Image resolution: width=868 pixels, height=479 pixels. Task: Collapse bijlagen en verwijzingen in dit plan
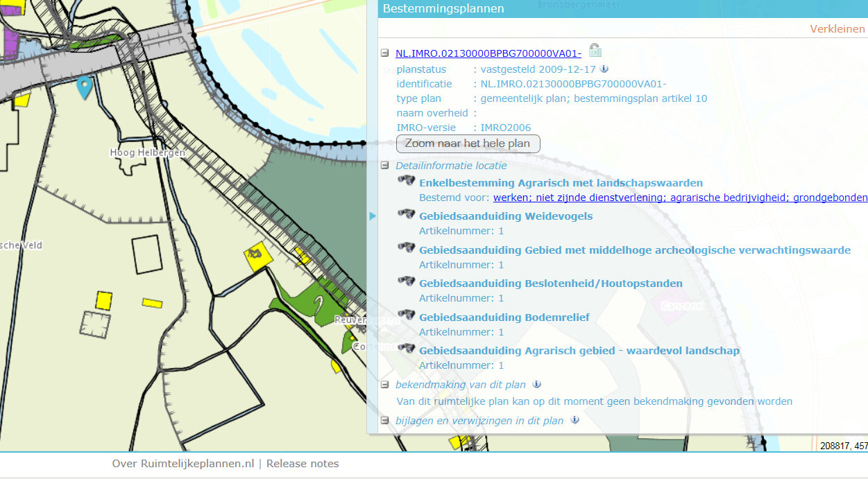pyautogui.click(x=384, y=420)
